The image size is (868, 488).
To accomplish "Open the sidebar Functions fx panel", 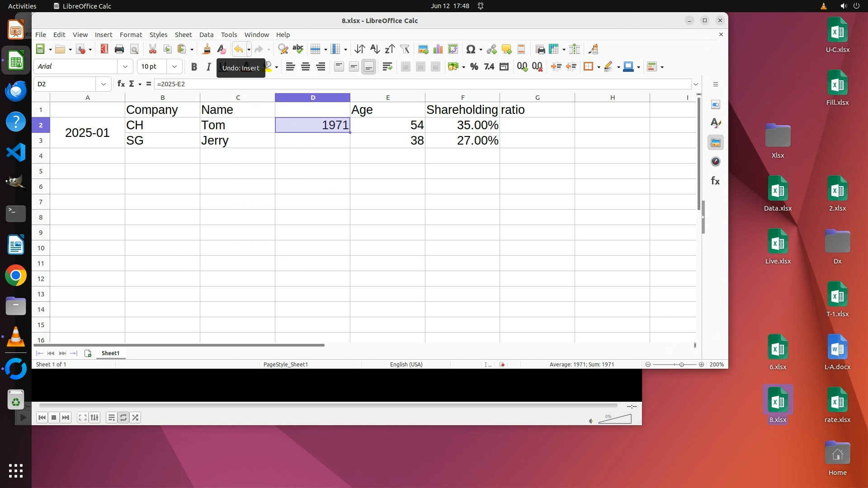I will coord(715,181).
